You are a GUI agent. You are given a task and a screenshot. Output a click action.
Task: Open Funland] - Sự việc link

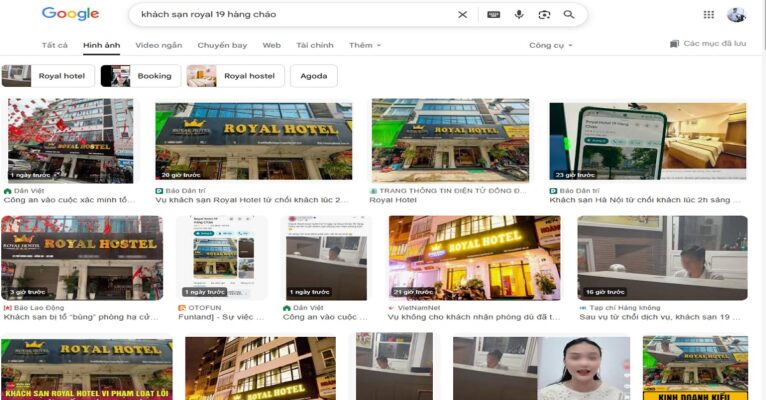221,317
